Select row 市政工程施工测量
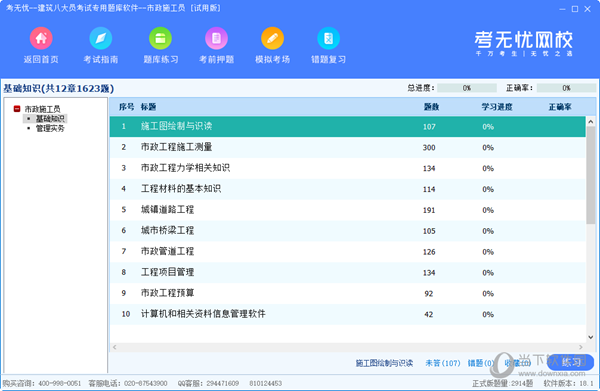This screenshot has width=600, height=391. point(347,147)
